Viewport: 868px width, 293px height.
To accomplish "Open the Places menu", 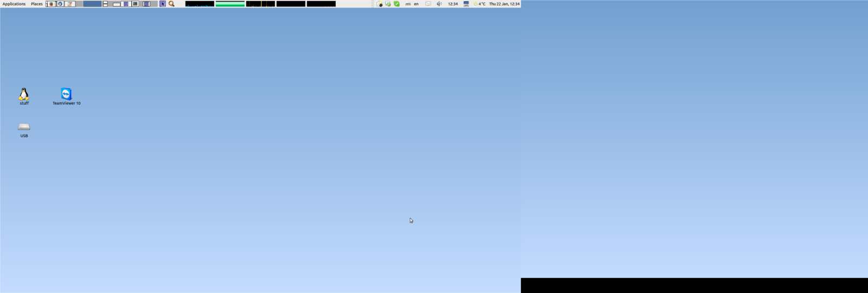I will point(37,4).
